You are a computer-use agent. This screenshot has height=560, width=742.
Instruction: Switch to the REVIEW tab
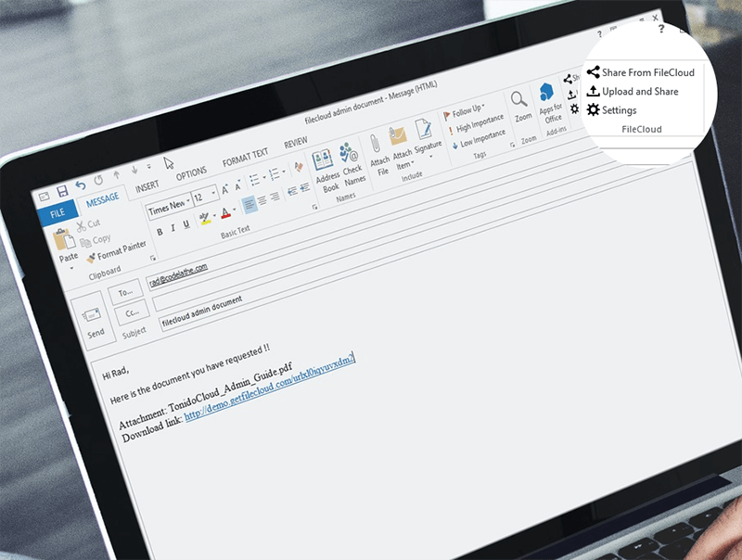[295, 143]
